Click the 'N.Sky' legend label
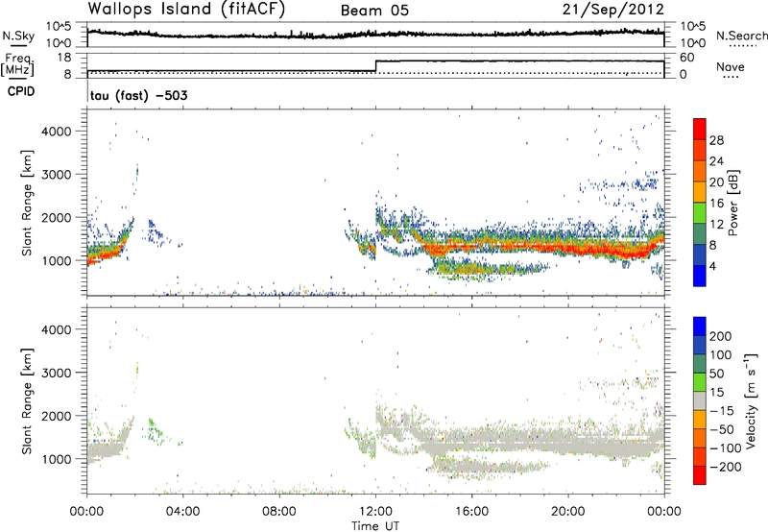The height and width of the screenshot is (532, 768). click(x=18, y=36)
